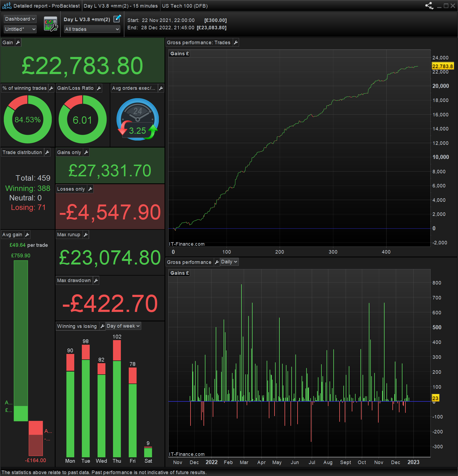Viewport: 458px width, 476px height.
Task: Click the share icon in the title bar
Action: coord(429,6)
